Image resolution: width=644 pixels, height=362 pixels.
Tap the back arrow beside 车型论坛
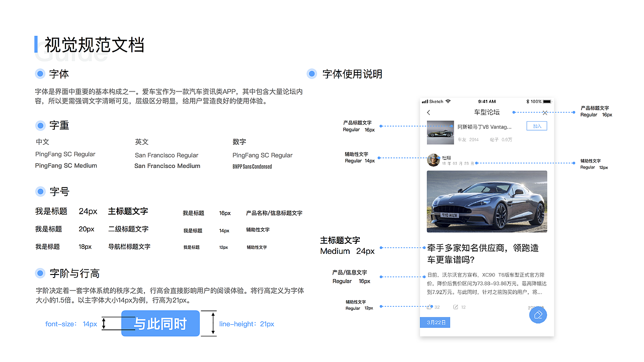[x=429, y=113]
